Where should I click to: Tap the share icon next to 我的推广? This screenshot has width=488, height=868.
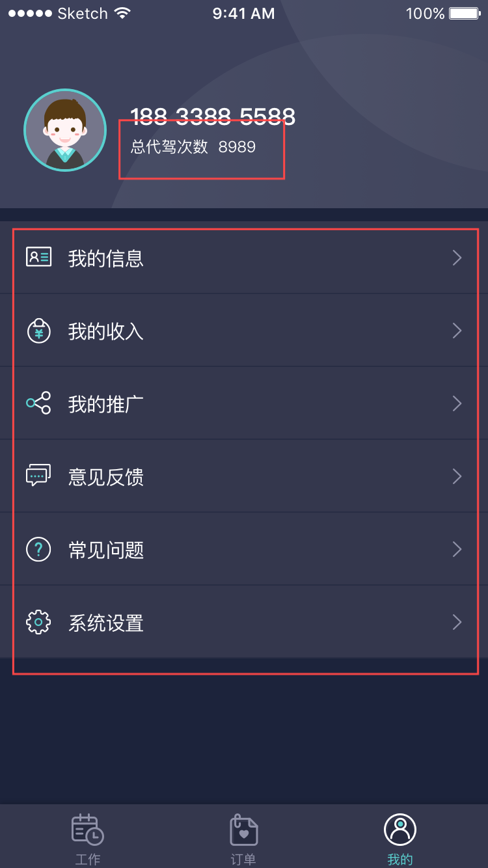point(38,403)
